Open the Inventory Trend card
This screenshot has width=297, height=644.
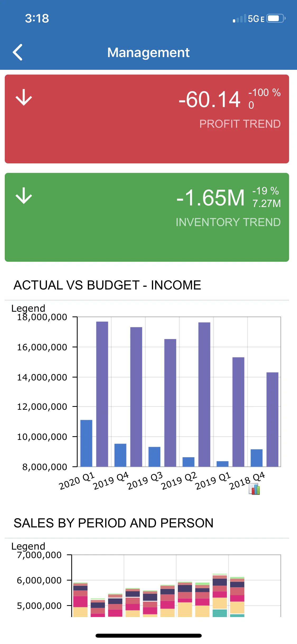[147, 217]
